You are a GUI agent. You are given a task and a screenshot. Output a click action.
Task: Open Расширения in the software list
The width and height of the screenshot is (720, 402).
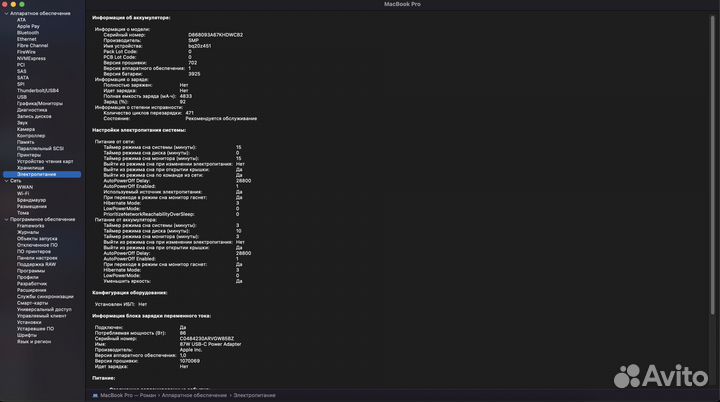(31, 290)
